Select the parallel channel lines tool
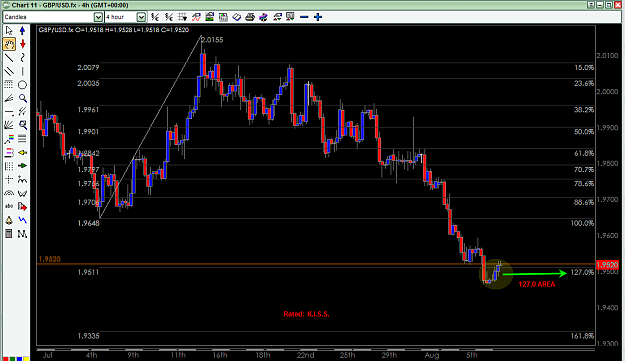Screen dimensions: 625x361 click(9, 71)
